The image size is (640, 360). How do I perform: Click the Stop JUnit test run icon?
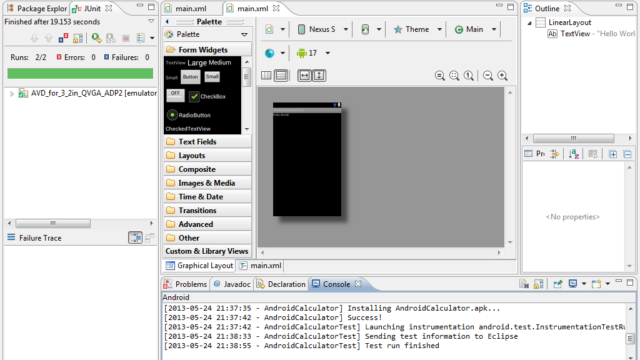[x=126, y=38]
